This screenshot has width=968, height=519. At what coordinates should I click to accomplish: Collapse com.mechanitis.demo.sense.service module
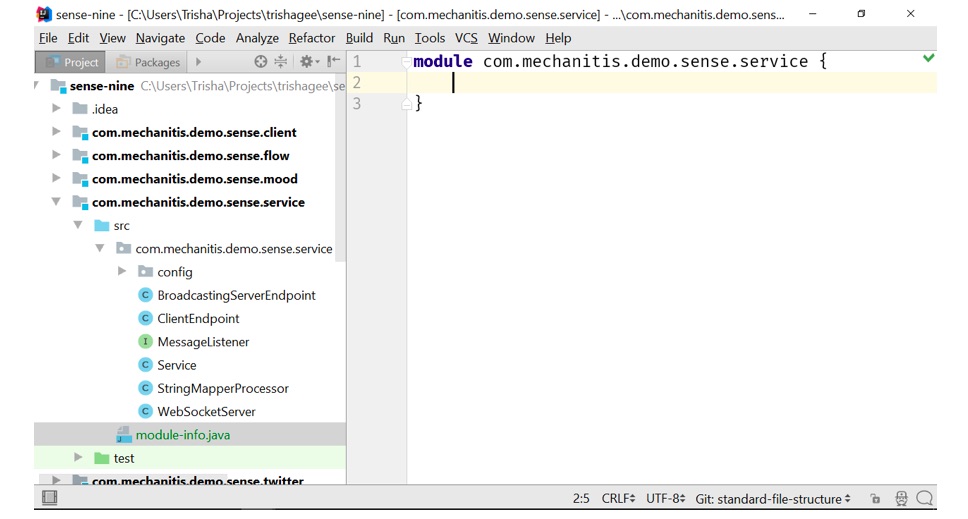click(56, 202)
